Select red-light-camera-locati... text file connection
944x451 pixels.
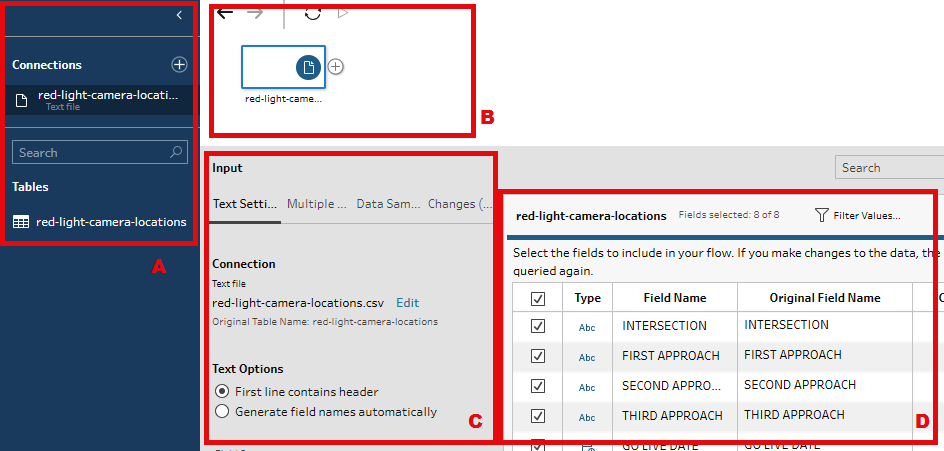(99, 99)
